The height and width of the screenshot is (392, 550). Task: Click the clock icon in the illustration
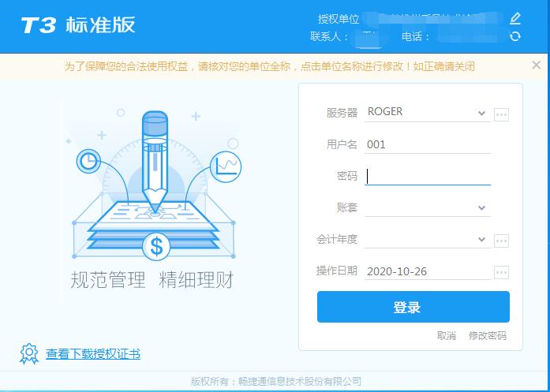click(x=88, y=161)
